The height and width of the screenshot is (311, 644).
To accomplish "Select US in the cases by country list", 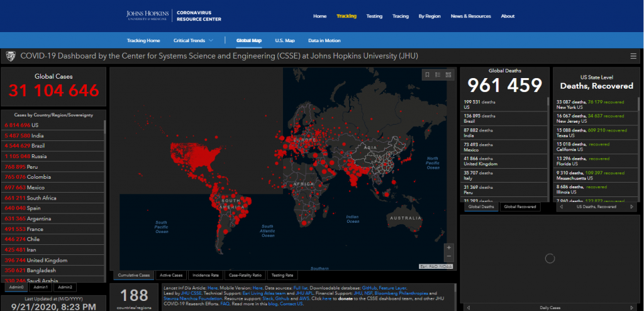I will [53, 125].
